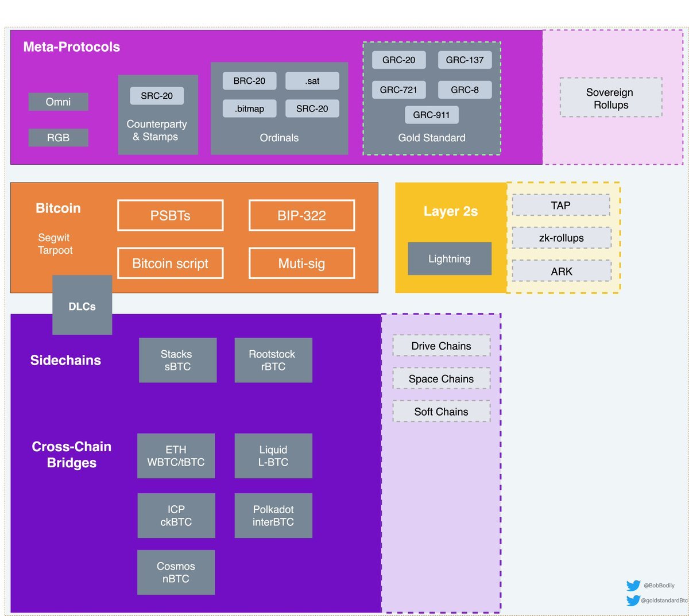Click the Gold Standard label

click(x=432, y=138)
